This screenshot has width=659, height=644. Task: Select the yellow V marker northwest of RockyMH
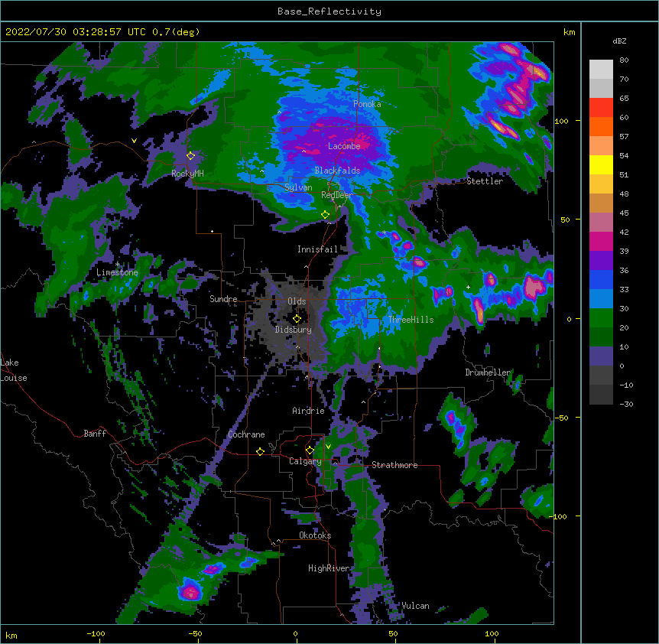(x=134, y=141)
